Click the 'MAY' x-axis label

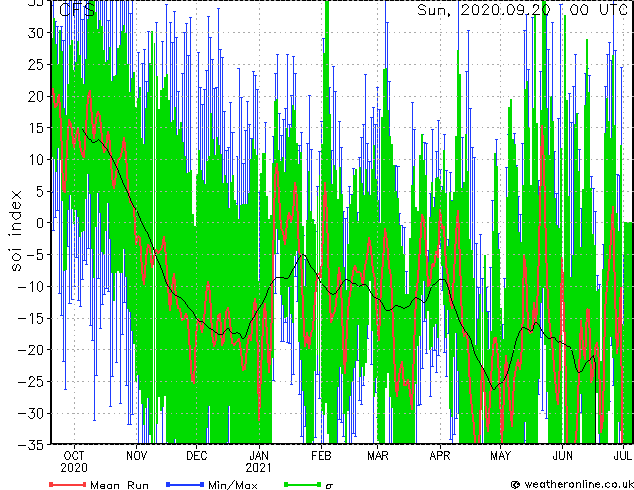pyautogui.click(x=501, y=456)
